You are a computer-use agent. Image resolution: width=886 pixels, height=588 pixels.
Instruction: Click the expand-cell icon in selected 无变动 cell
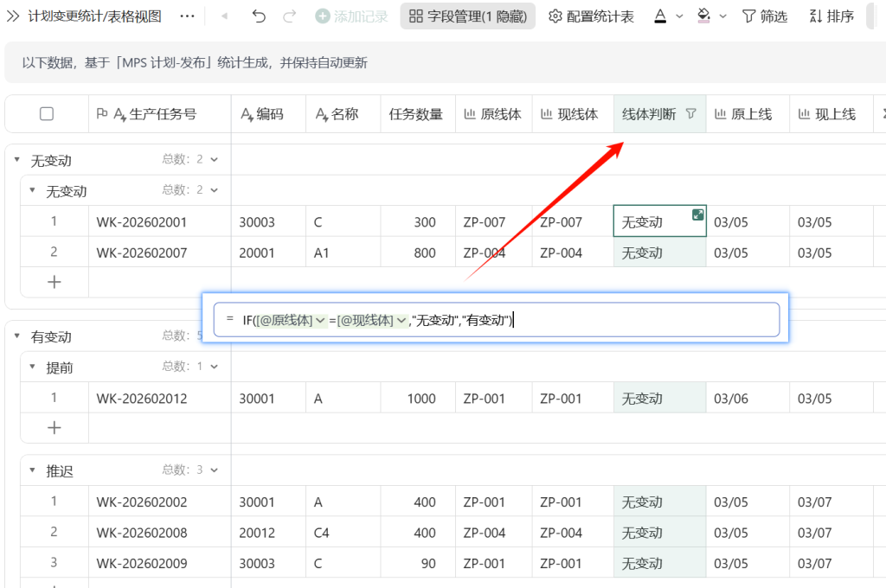tap(698, 214)
